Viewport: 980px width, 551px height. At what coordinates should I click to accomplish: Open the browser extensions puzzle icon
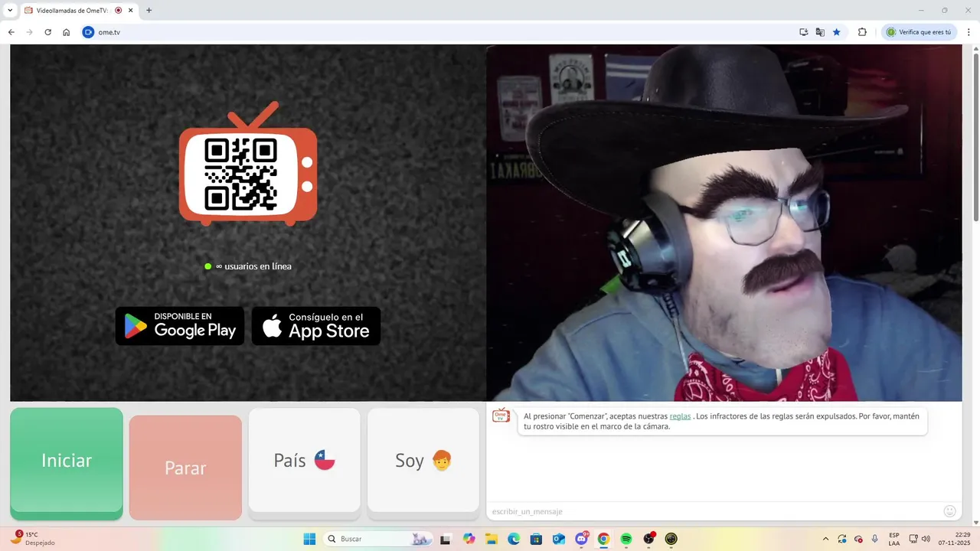(862, 32)
